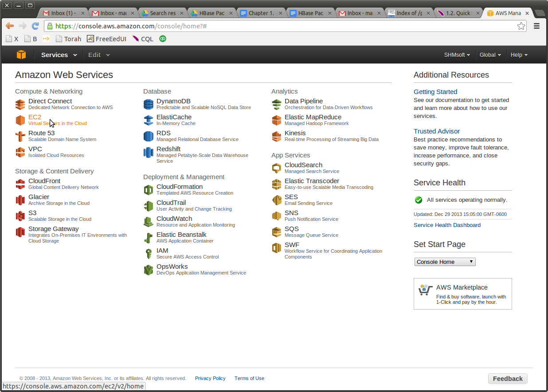Click the Elastic Beanstalk icon
Image resolution: width=548 pixels, height=392 pixels.
pyautogui.click(x=149, y=238)
